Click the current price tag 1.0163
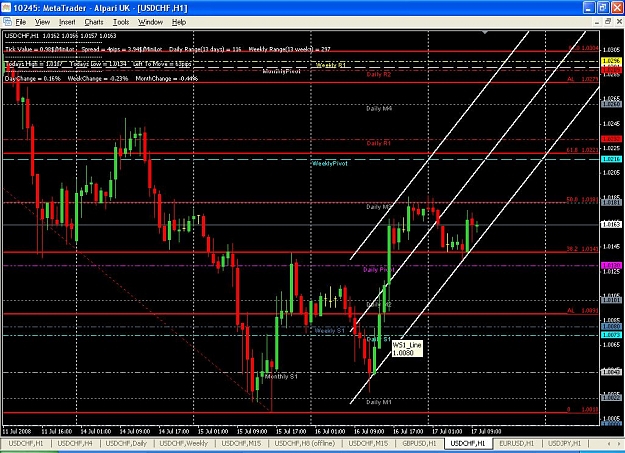Image resolution: width=625 pixels, height=453 pixels. [611, 225]
